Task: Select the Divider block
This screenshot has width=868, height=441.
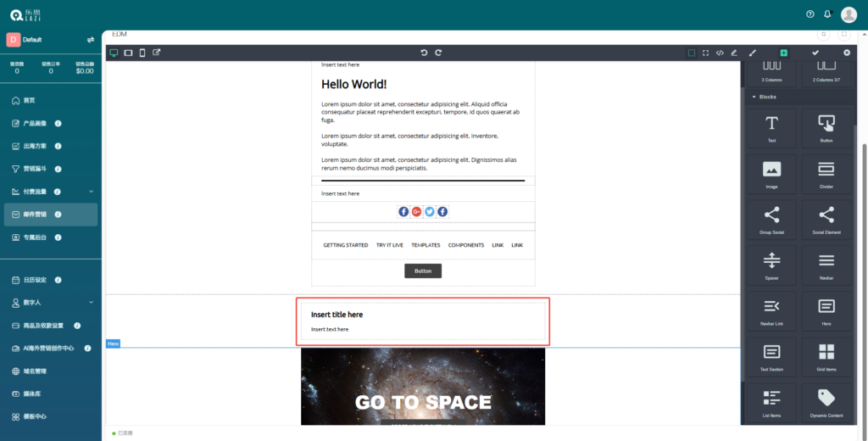Action: click(826, 172)
